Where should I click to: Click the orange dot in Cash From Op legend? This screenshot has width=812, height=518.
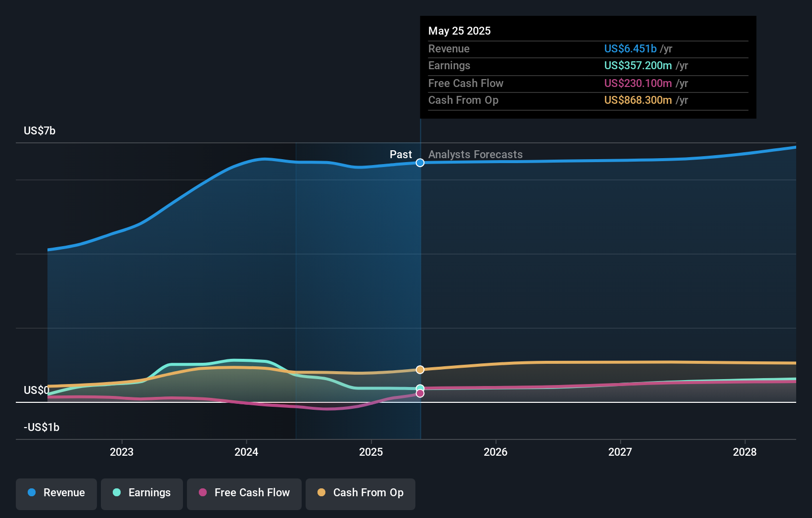321,492
